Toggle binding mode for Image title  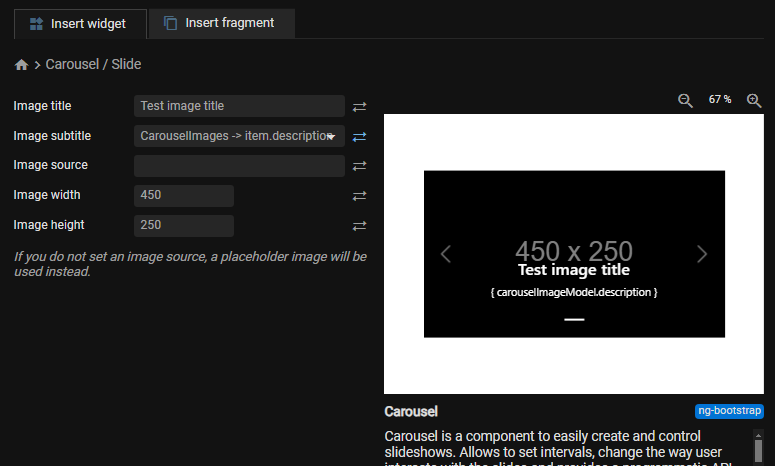[x=359, y=107]
